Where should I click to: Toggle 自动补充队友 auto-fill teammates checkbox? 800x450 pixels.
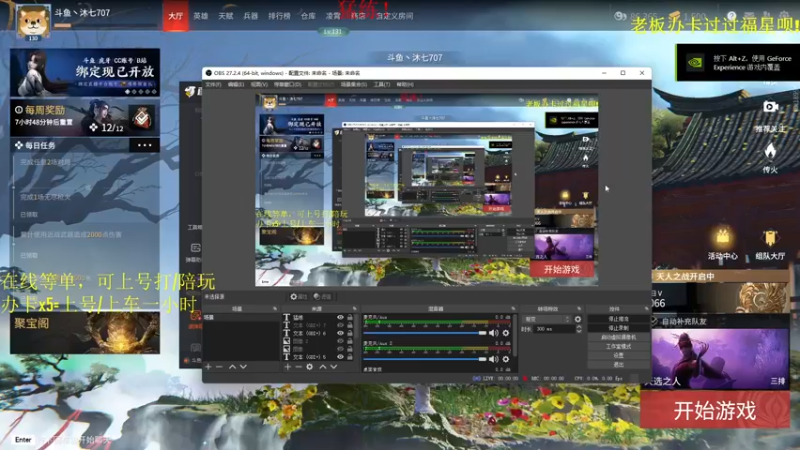[655, 321]
